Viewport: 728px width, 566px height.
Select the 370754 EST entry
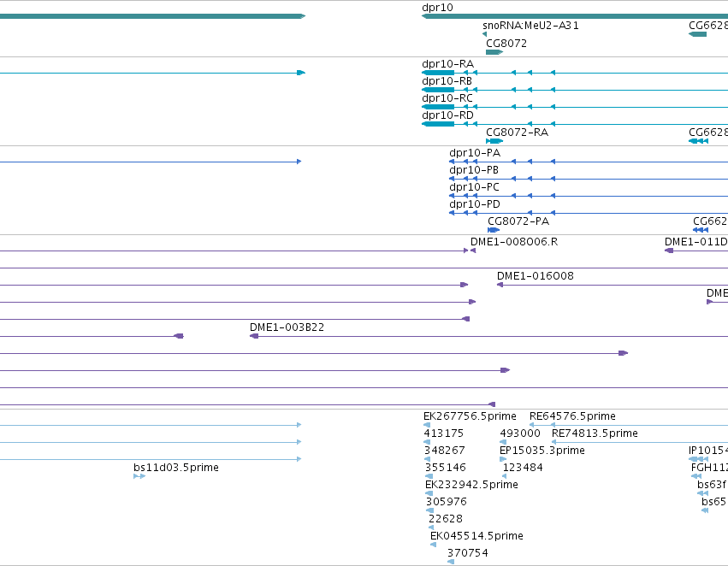(468, 553)
